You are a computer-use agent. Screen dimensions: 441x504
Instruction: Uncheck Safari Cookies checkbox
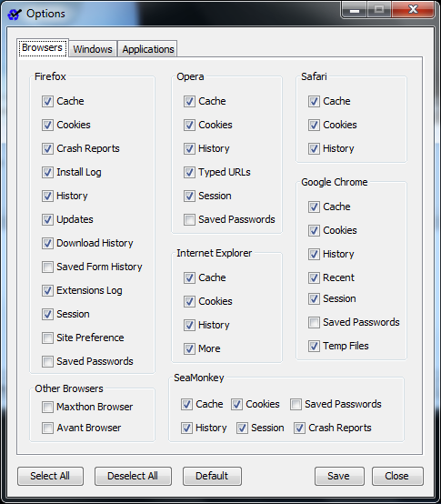click(x=314, y=125)
